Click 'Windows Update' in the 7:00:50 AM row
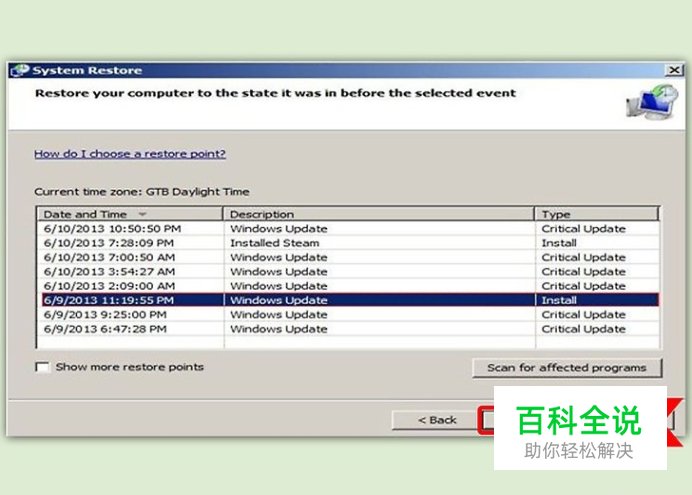The image size is (692, 495). (278, 258)
